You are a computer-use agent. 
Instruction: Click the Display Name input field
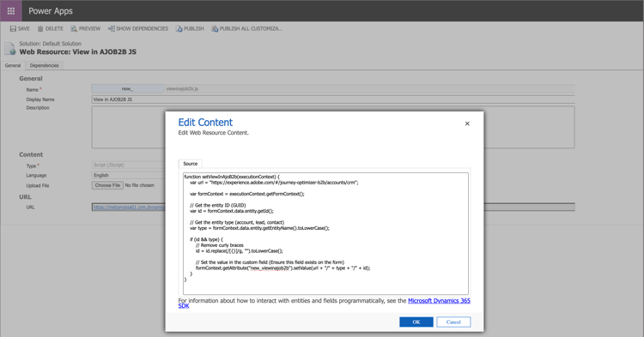pos(333,99)
